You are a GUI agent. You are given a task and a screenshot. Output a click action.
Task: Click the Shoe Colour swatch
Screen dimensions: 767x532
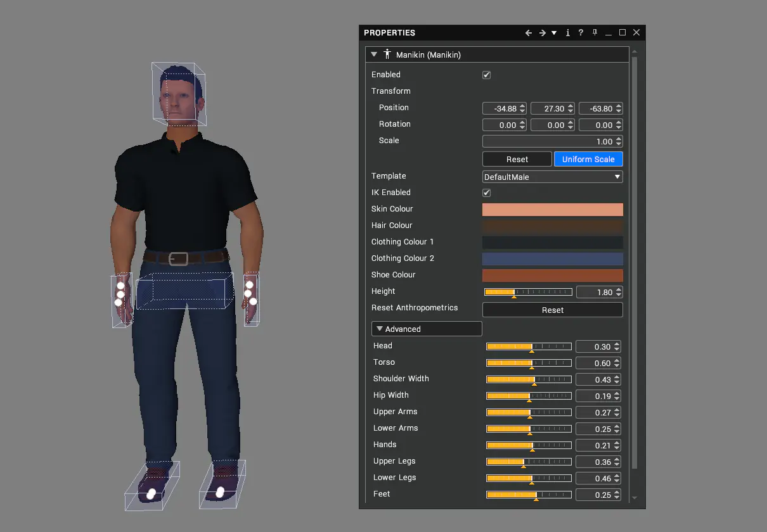coord(553,275)
